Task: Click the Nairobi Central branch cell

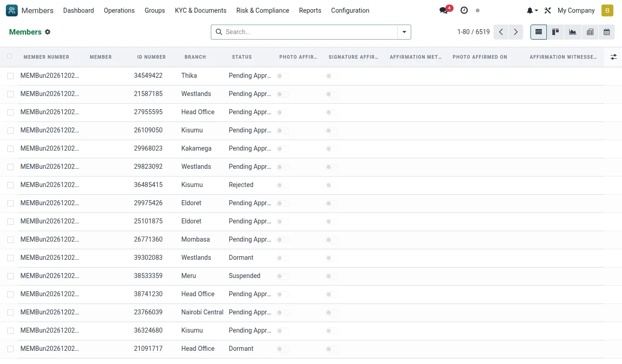Action: (x=203, y=312)
